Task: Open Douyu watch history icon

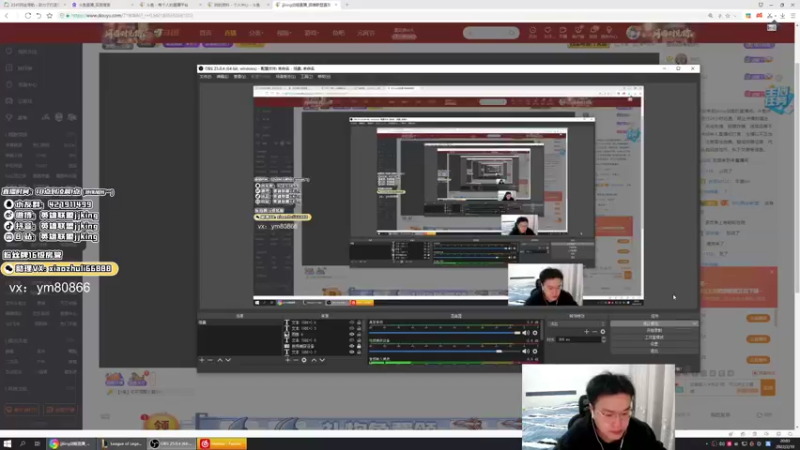Action: tap(533, 33)
